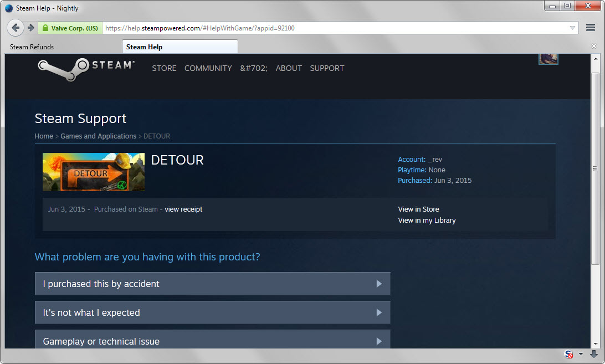Go back with the browser back arrow
Image resolution: width=605 pixels, height=364 pixels.
[16, 28]
